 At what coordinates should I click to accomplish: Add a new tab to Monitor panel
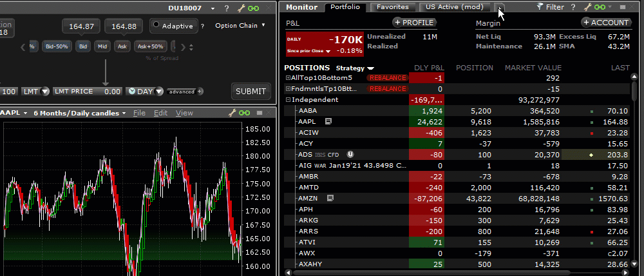pos(499,7)
